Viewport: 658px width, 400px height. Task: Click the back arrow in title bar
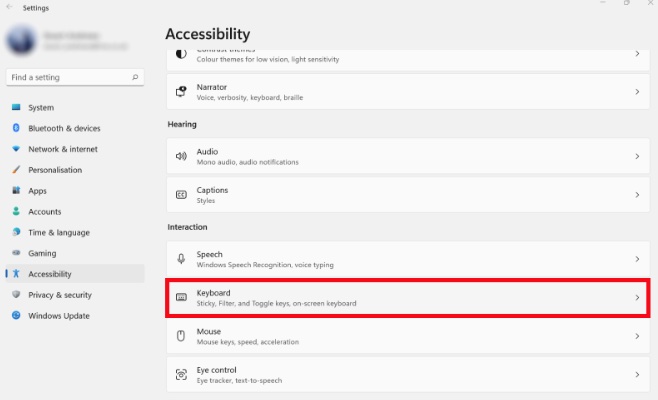tap(10, 7)
